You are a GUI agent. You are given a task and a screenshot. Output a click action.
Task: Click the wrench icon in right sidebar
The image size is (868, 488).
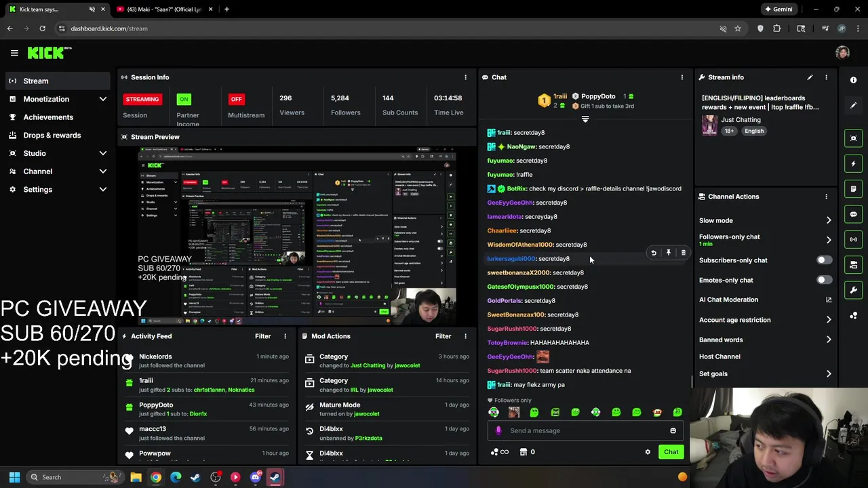pos(854,290)
